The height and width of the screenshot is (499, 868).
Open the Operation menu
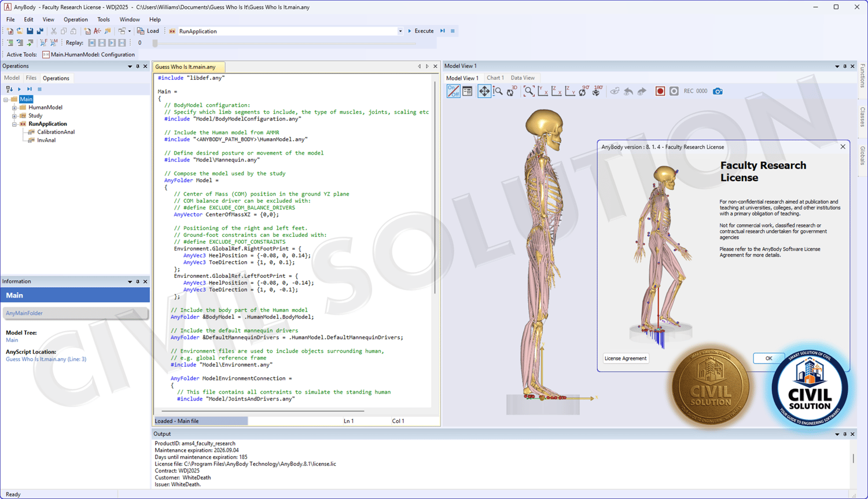pyautogui.click(x=75, y=20)
